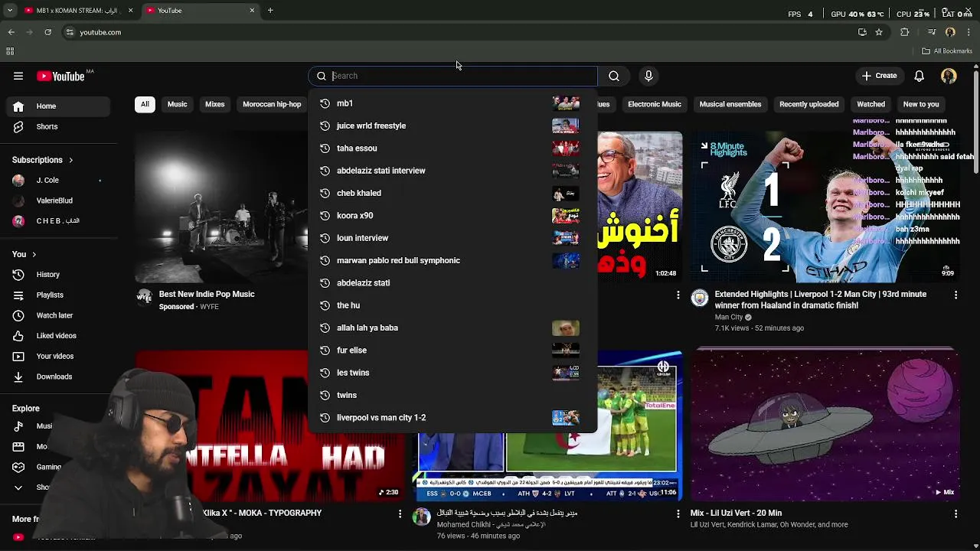This screenshot has height=551, width=980.
Task: Choose 'marwan pablo red bull symphonic'
Action: (452, 260)
